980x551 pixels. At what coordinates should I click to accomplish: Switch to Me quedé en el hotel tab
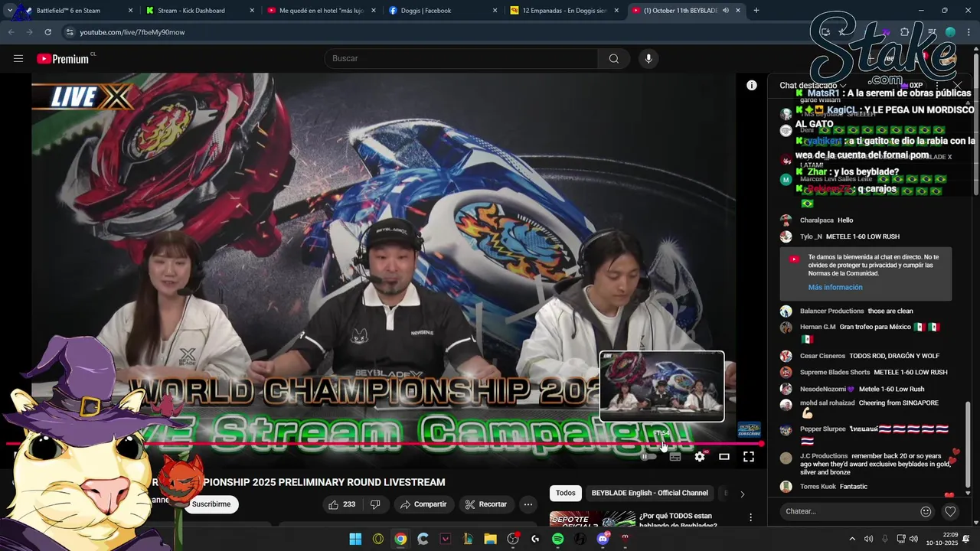click(321, 11)
